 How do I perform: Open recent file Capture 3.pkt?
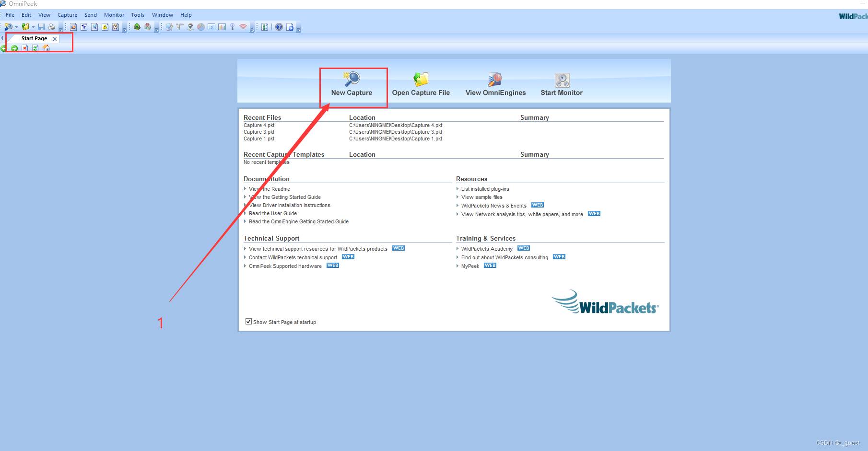click(259, 132)
